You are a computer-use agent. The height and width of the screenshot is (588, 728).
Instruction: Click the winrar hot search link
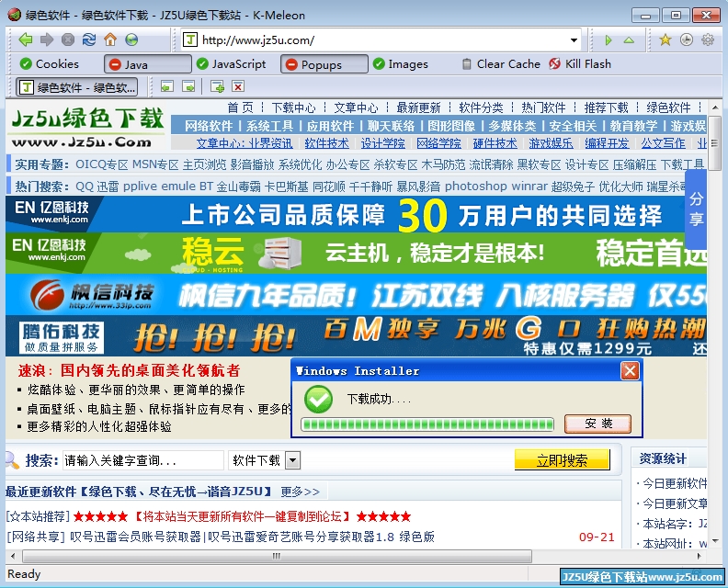[x=529, y=187]
